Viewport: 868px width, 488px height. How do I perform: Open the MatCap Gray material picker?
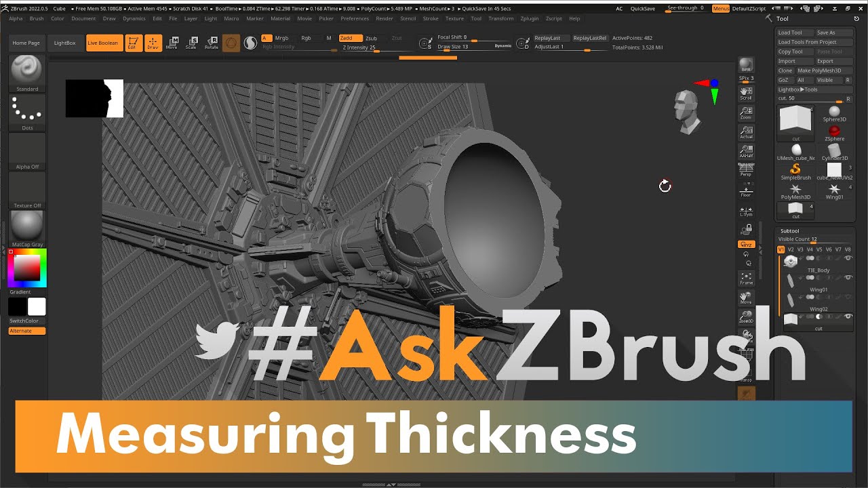click(x=27, y=228)
